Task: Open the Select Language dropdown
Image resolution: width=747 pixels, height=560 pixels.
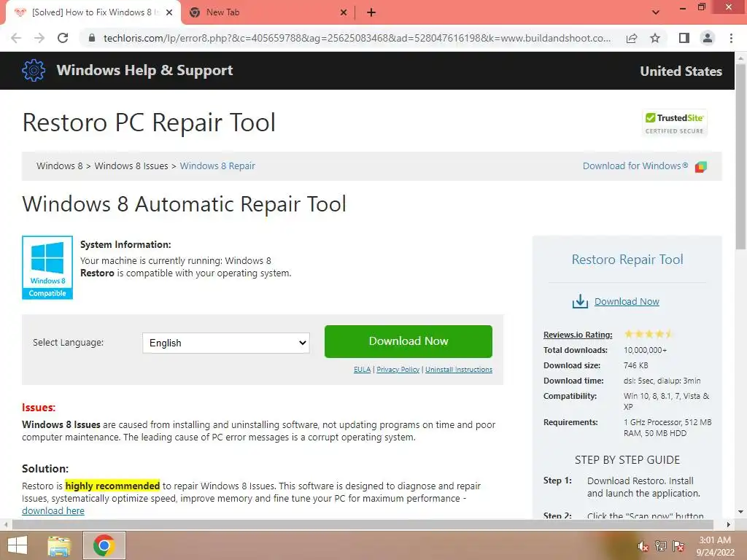Action: click(x=226, y=343)
